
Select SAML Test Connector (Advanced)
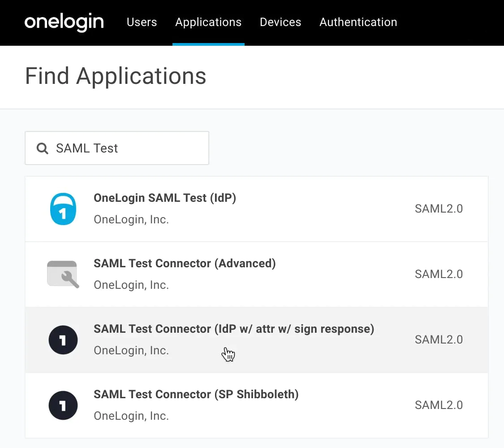pos(257,274)
